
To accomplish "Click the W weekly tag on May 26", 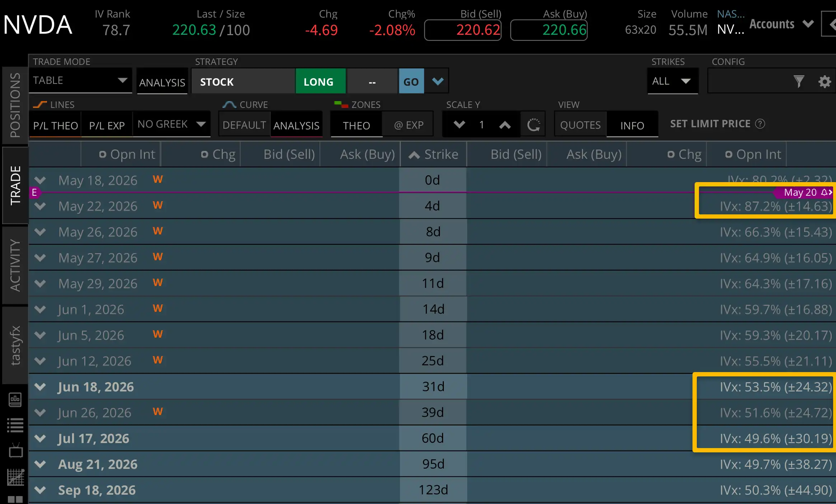I will [158, 231].
